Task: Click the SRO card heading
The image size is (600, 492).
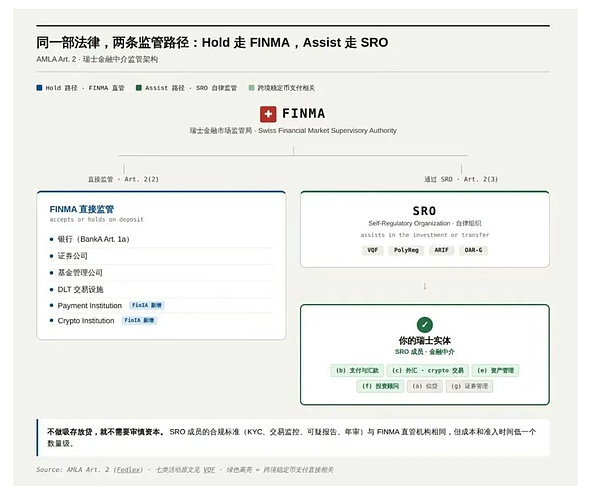Action: coord(424,211)
